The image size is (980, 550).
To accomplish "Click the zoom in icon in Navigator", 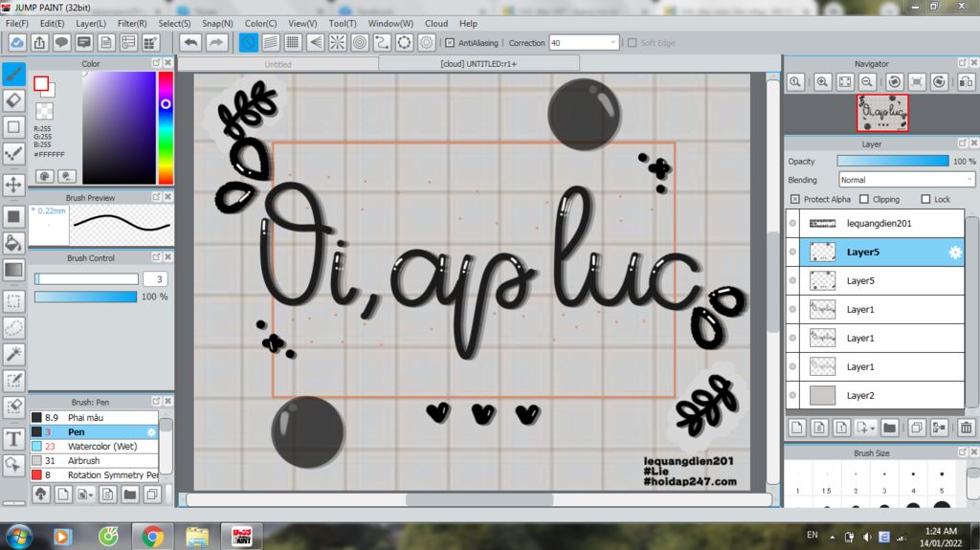I will point(822,82).
